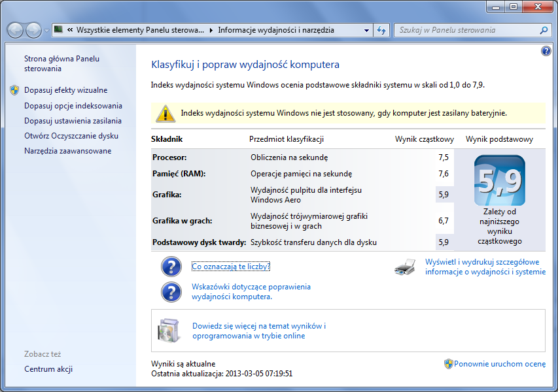Image resolution: width=558 pixels, height=392 pixels.
Task: Click 'Obliczenia na sekundę' description
Action: (x=289, y=157)
